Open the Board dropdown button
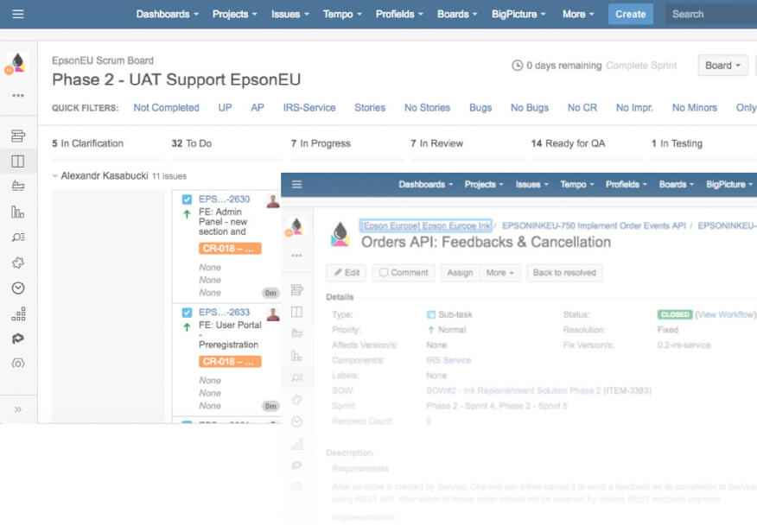 point(722,66)
